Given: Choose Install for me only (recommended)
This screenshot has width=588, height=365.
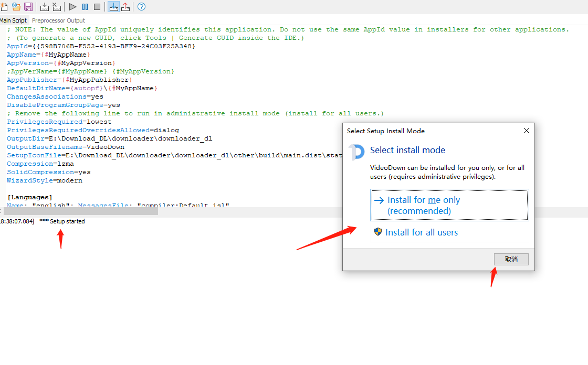Looking at the screenshot, I should 449,206.
